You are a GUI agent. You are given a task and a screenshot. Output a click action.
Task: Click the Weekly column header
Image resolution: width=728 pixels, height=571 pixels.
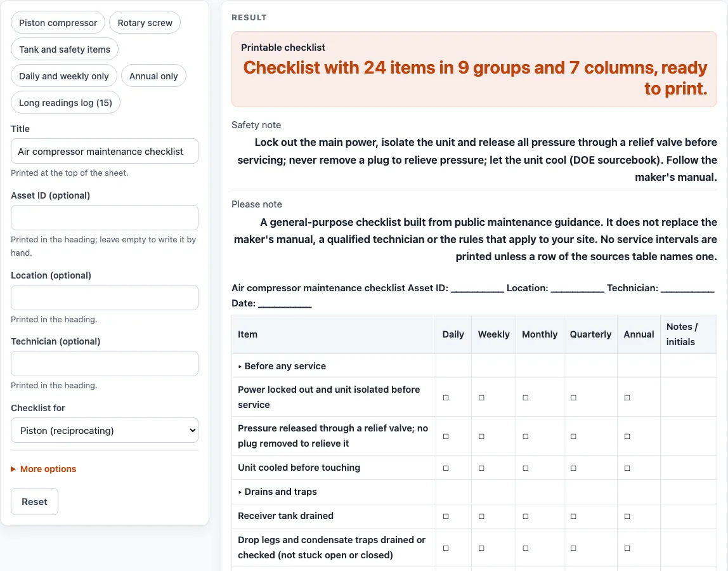coord(493,334)
